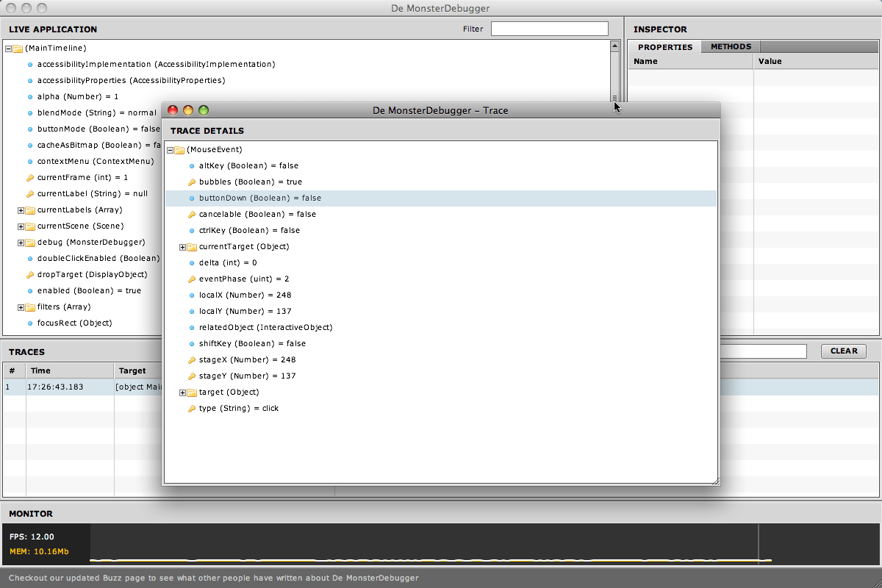Screen dimensions: 882x588
Task: Click the blue dot icon beside accessibilityImplementation
Action: coord(30,65)
